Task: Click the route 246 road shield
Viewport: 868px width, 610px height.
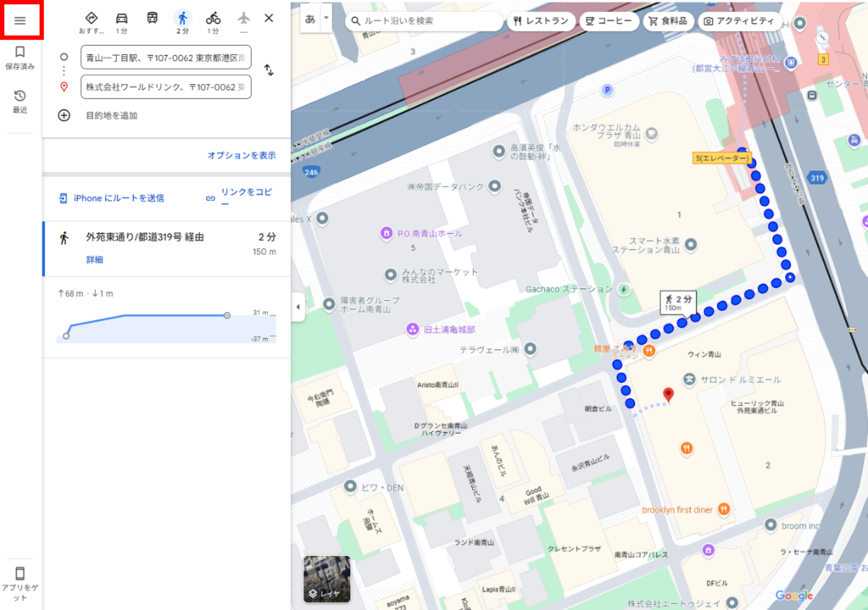Action: click(311, 172)
